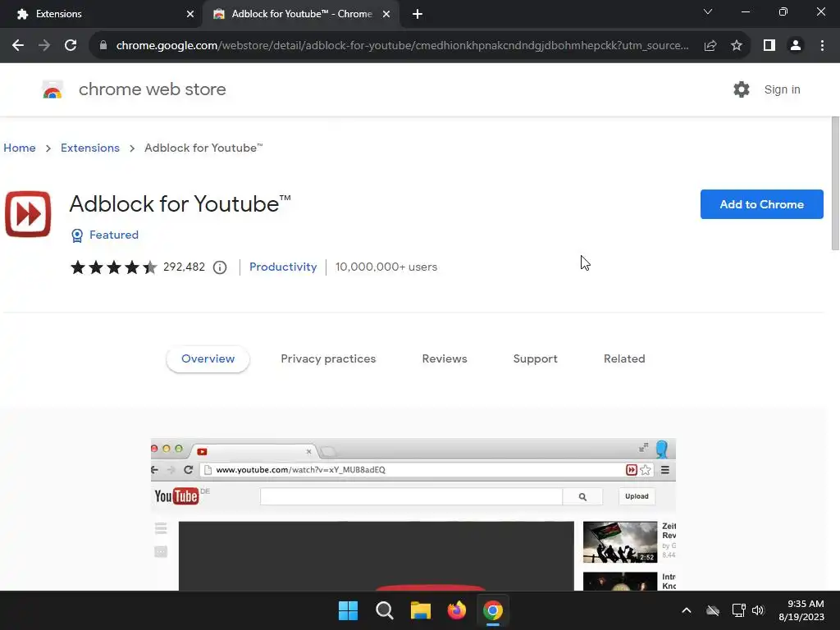Screen dimensions: 840x630
Task: Switch to the Privacy practices tab
Action: point(328,359)
